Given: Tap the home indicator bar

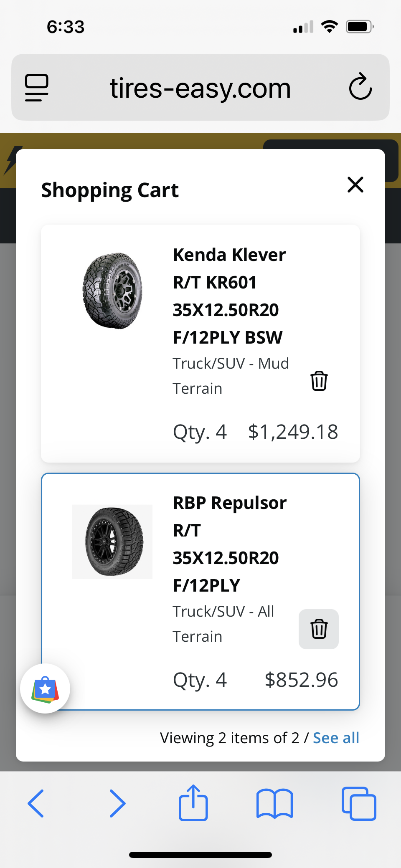Looking at the screenshot, I should pyautogui.click(x=200, y=855).
